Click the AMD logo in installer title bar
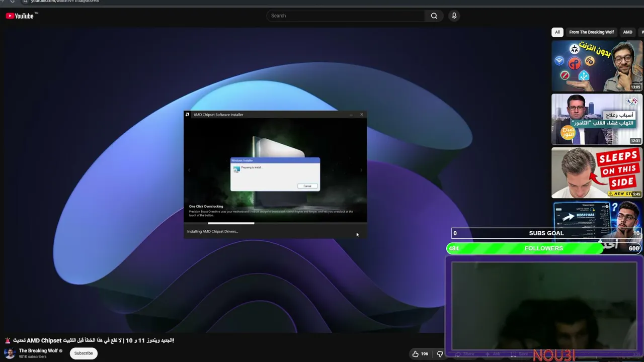644x362 pixels. pyautogui.click(x=188, y=115)
